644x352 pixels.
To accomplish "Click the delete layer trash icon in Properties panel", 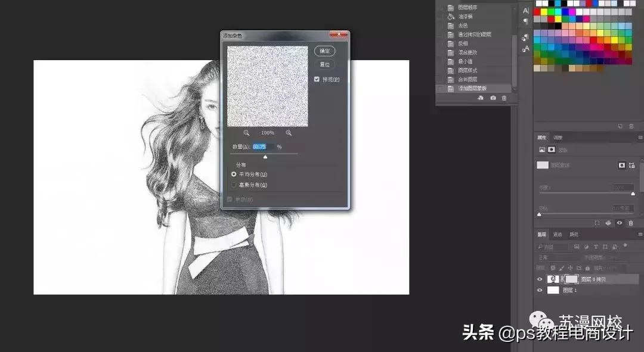I will [630, 223].
